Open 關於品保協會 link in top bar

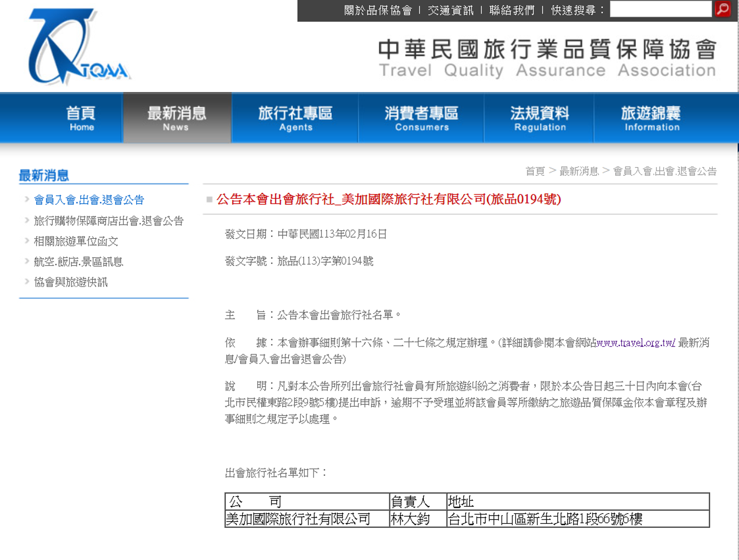[x=378, y=10]
